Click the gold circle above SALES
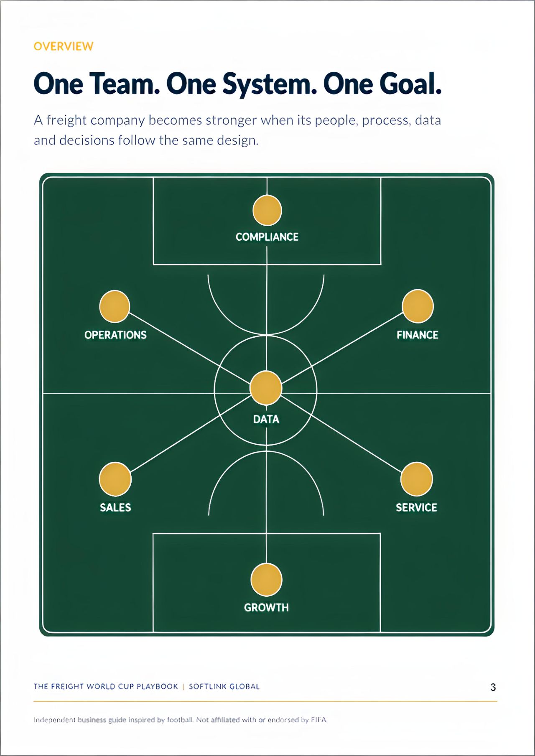The height and width of the screenshot is (756, 535). pos(115,479)
